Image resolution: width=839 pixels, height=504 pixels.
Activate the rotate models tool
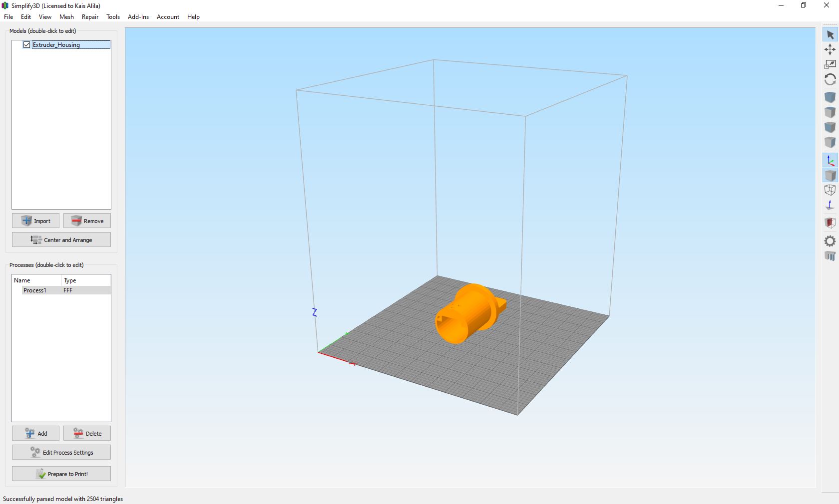point(830,79)
